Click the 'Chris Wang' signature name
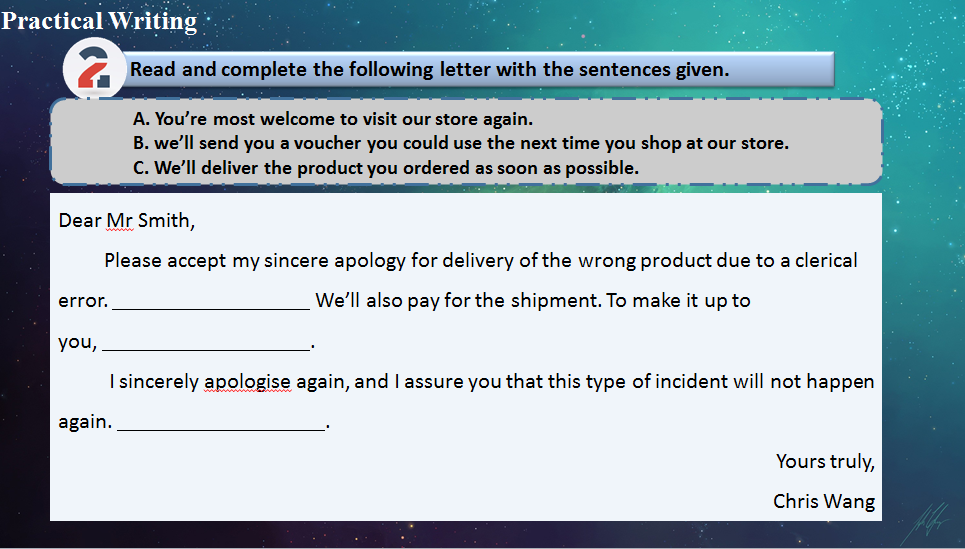The image size is (965, 549). click(x=824, y=501)
